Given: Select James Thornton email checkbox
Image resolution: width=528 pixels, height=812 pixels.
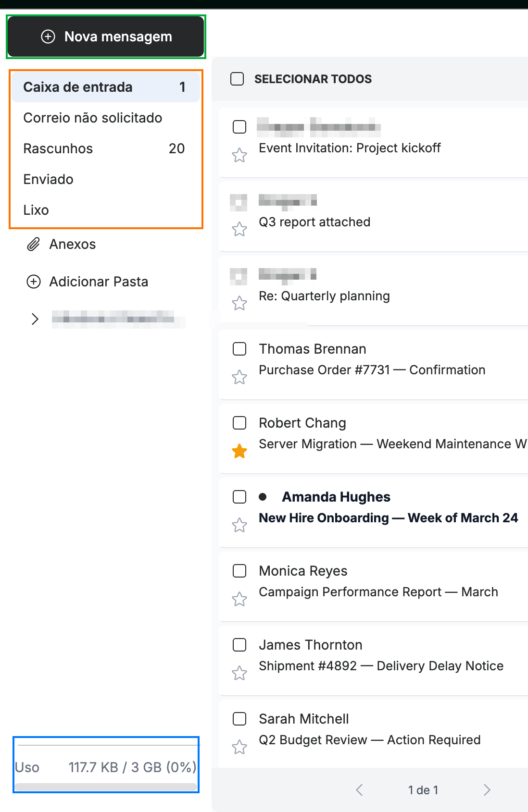Looking at the screenshot, I should pos(239,645).
